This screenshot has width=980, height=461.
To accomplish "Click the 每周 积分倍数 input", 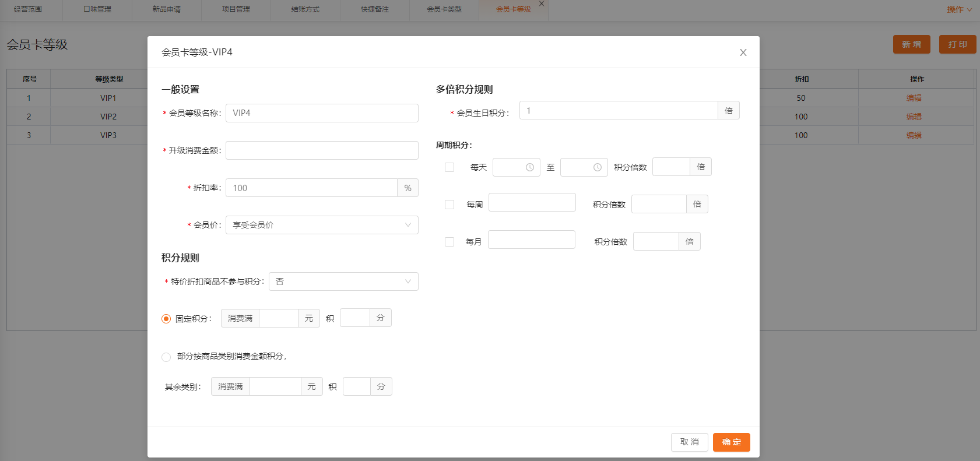I will point(659,204).
